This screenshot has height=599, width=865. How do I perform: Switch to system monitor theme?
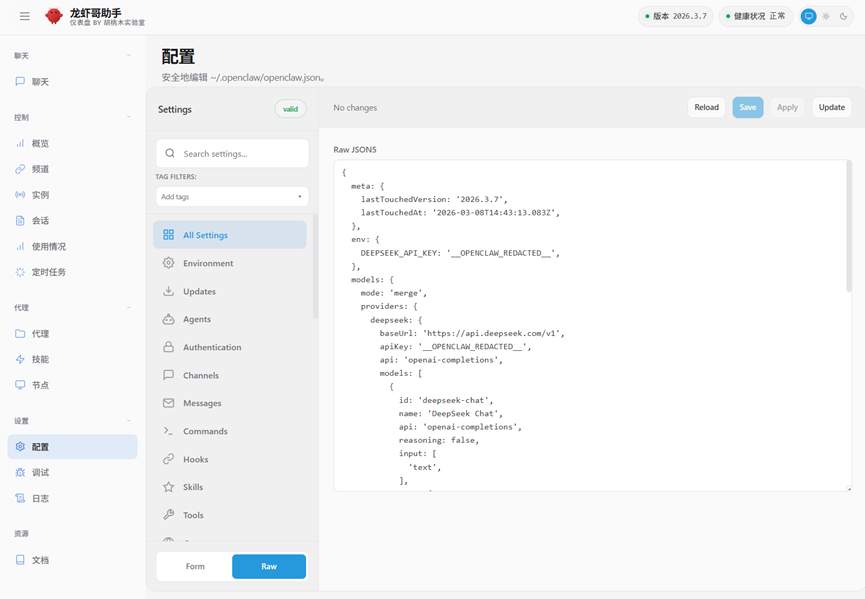808,17
